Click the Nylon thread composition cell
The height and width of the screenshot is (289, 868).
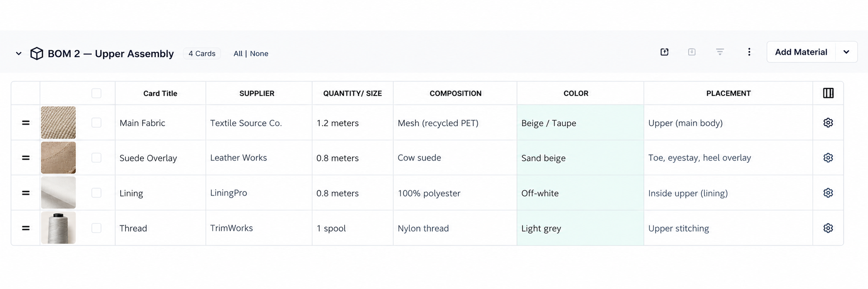[x=455, y=228]
